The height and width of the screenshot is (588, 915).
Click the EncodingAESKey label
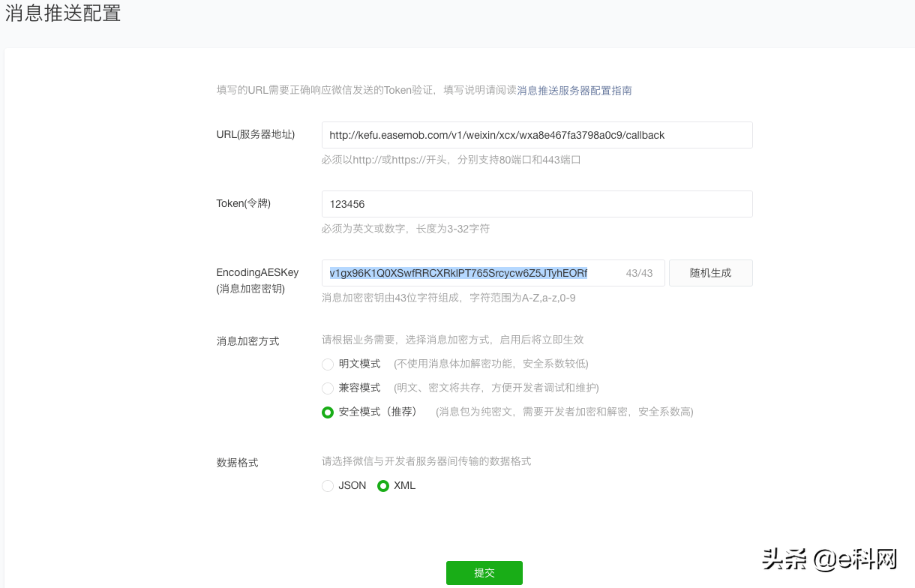257,272
